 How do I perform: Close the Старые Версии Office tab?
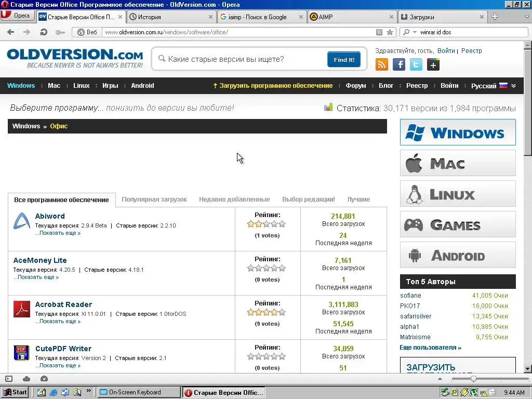point(120,17)
